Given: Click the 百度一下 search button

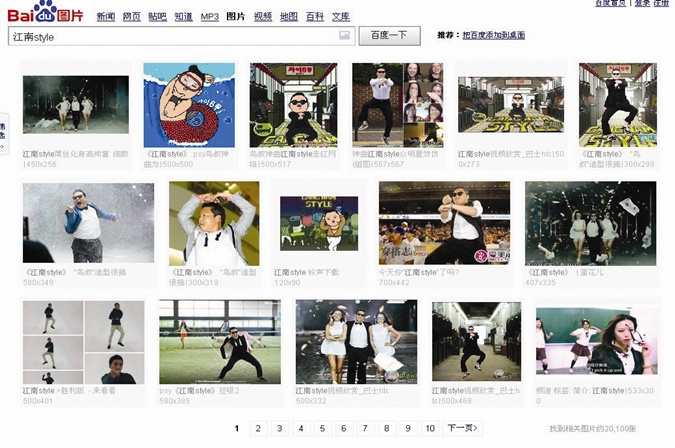Looking at the screenshot, I should click(390, 36).
